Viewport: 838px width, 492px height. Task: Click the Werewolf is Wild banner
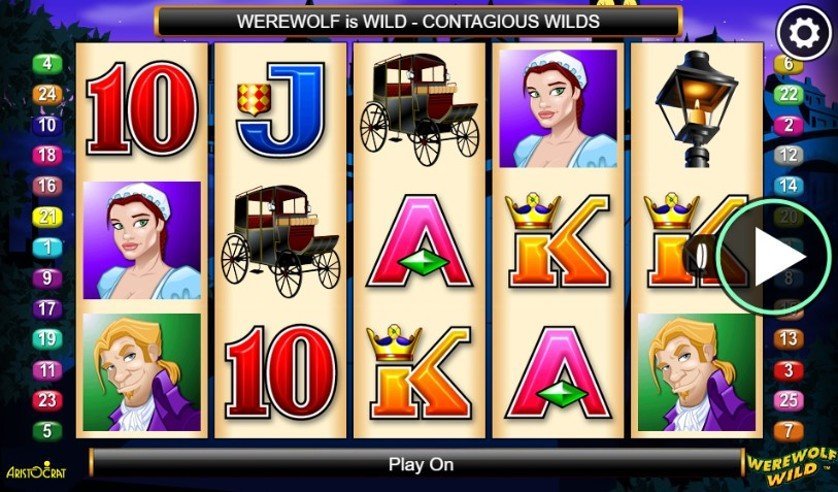click(418, 21)
